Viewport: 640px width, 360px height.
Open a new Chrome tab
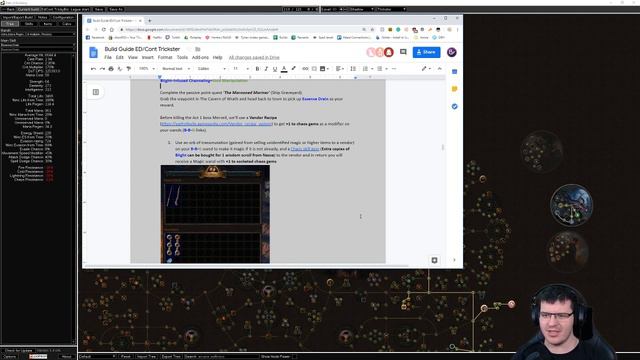[x=149, y=20]
